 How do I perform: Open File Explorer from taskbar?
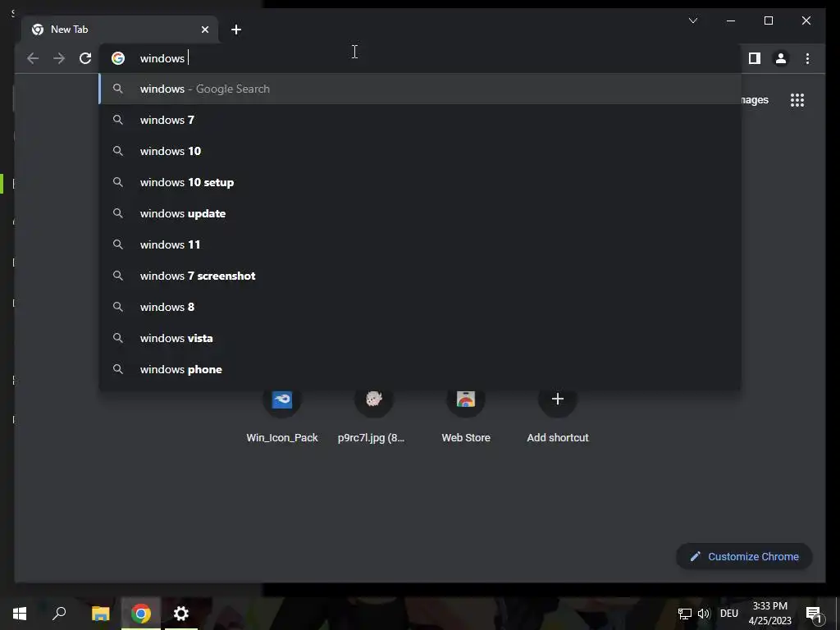tap(100, 614)
